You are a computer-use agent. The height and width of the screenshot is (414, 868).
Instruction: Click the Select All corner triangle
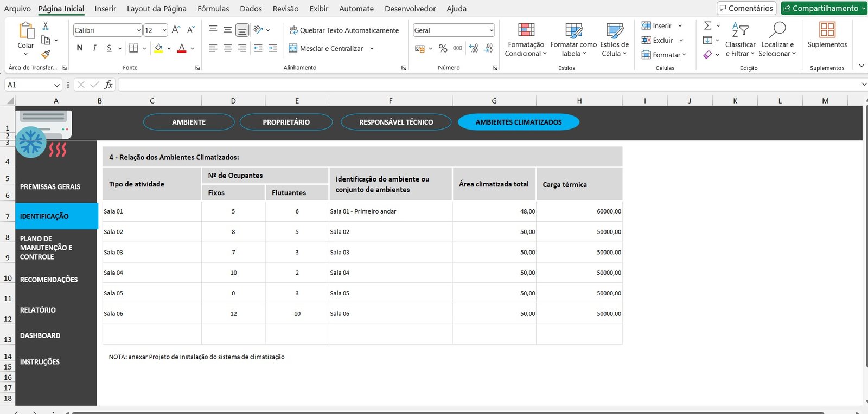point(10,101)
